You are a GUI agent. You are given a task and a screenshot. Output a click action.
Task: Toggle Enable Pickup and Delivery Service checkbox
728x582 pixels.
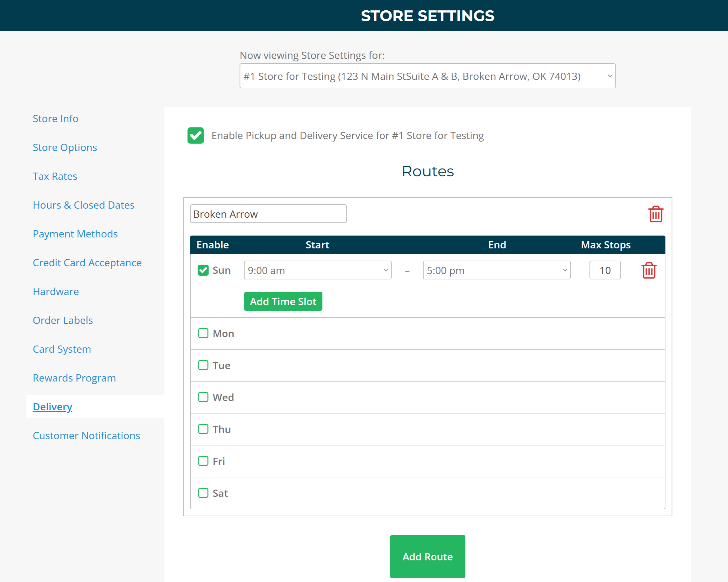point(196,136)
